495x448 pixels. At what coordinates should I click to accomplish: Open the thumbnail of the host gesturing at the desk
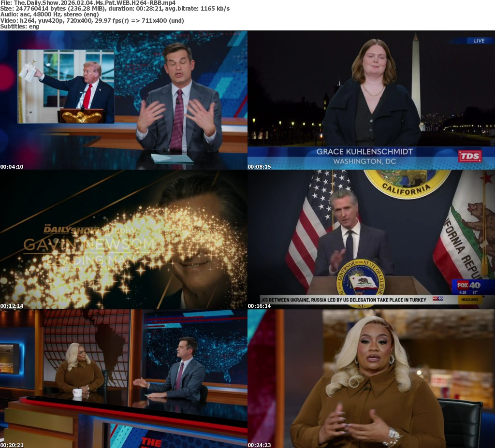click(x=124, y=101)
